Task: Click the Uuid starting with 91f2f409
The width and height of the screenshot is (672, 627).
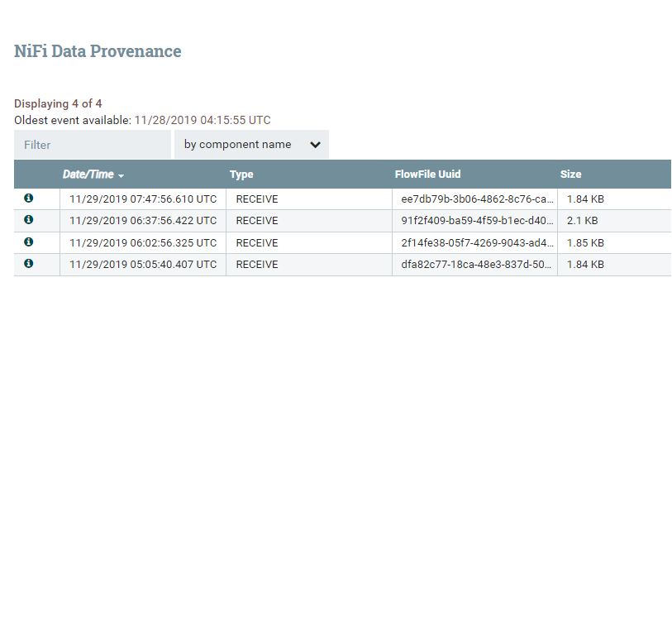Action: (477, 220)
